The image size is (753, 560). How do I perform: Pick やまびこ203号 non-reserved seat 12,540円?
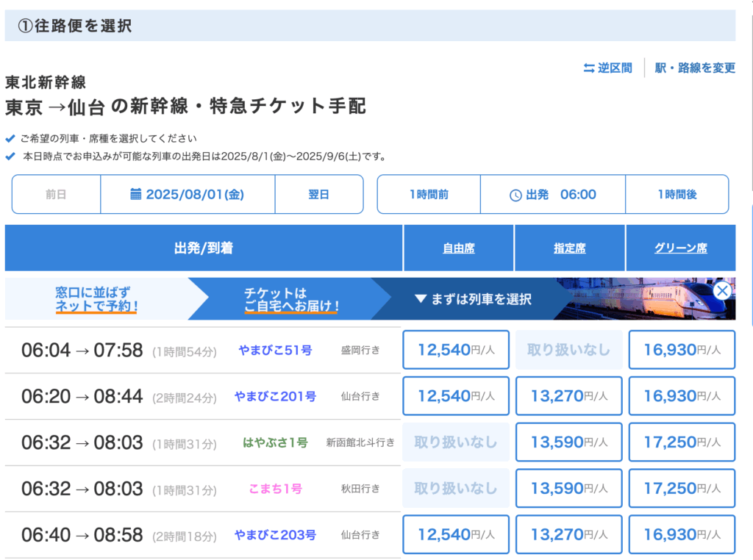456,535
